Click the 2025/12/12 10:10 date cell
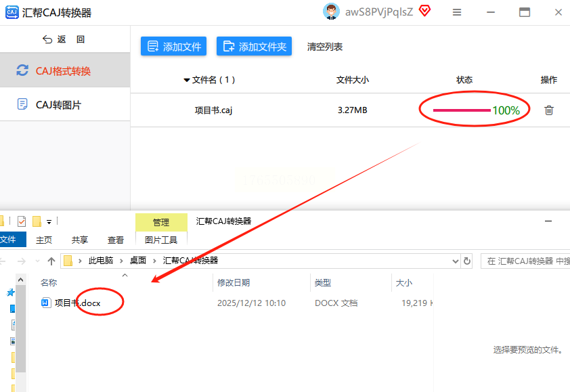This screenshot has height=392, width=570. pyautogui.click(x=252, y=303)
